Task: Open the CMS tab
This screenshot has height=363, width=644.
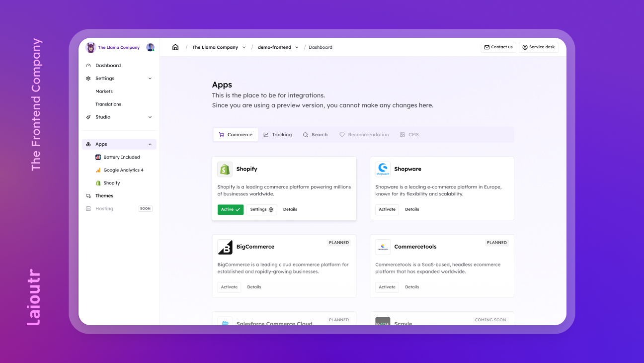Action: 409,135
